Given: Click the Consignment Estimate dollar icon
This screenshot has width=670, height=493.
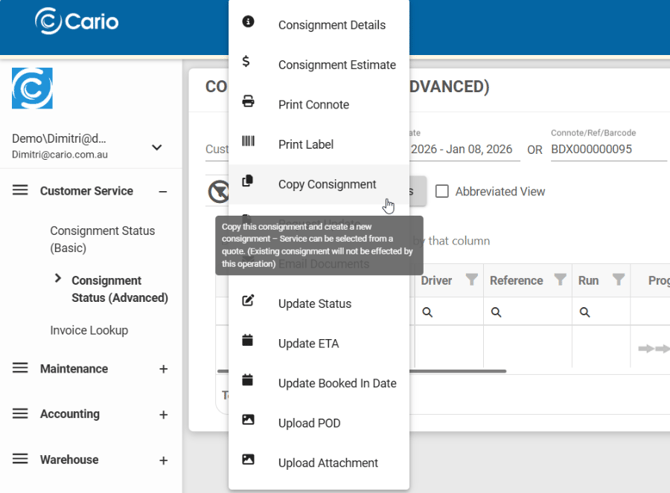Looking at the screenshot, I should click(247, 62).
